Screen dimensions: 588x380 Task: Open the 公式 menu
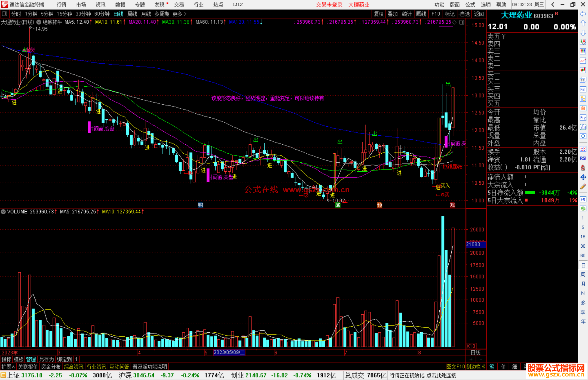click(470, 4)
